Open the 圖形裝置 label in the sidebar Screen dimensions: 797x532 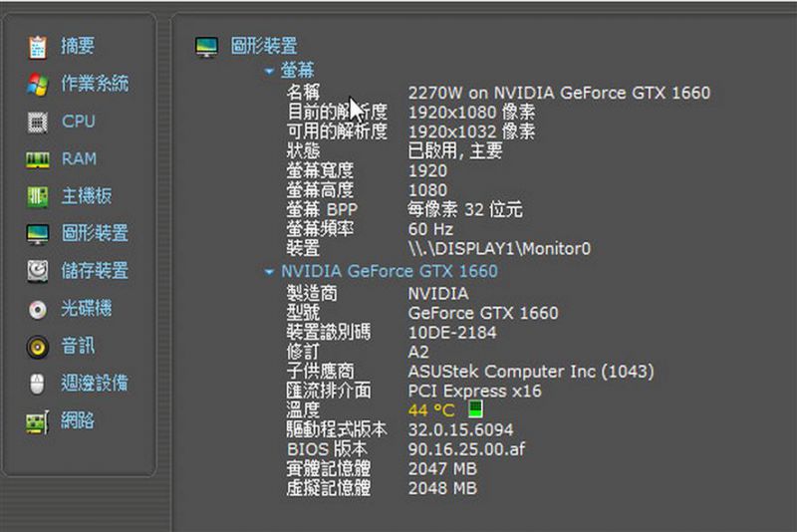[x=95, y=234]
